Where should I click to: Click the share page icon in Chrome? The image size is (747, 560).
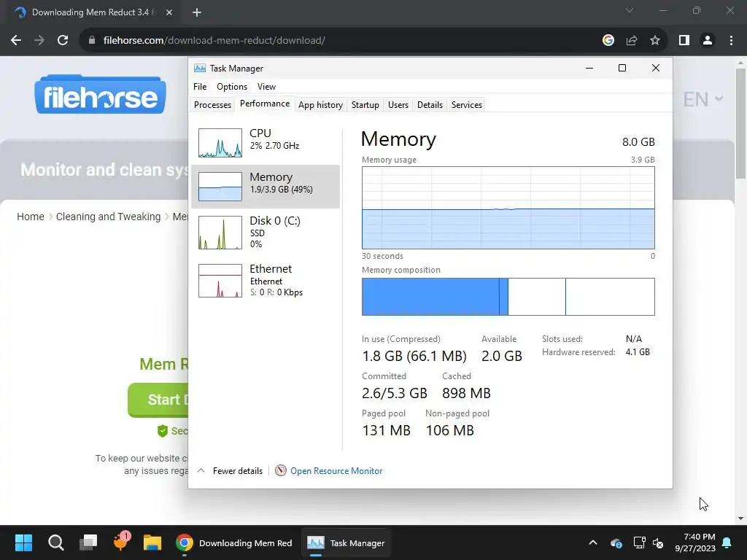(632, 41)
